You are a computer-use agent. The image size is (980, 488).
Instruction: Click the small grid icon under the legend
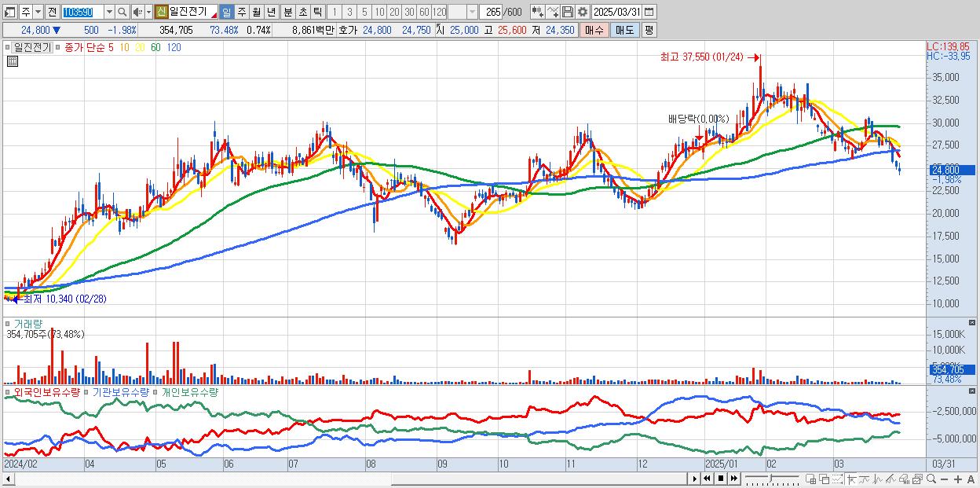coord(12,62)
